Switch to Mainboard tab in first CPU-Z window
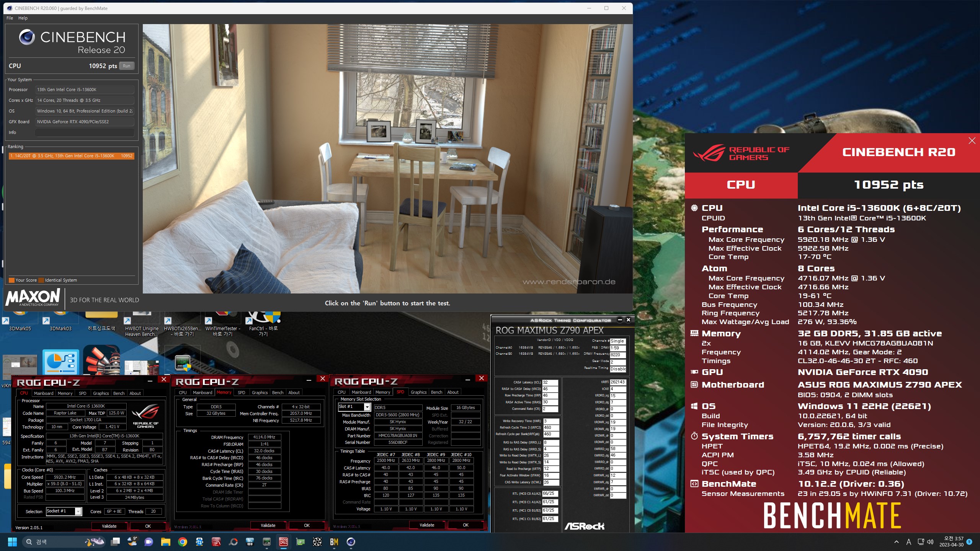 [x=44, y=393]
